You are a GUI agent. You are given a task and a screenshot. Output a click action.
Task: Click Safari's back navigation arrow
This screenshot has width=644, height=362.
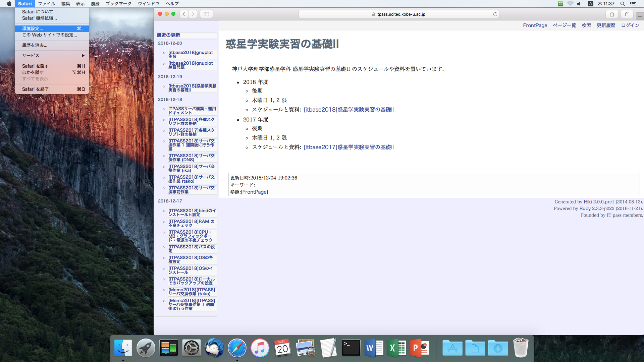click(184, 14)
